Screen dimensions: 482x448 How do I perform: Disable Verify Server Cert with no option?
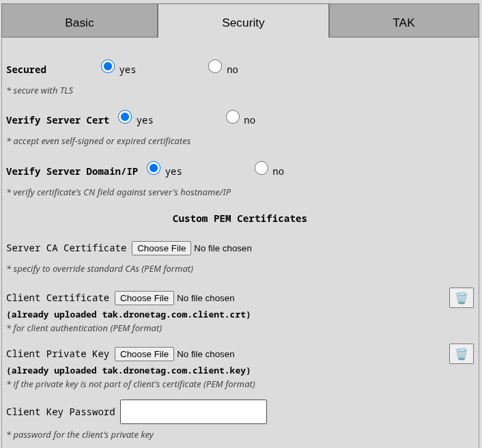pyautogui.click(x=232, y=117)
